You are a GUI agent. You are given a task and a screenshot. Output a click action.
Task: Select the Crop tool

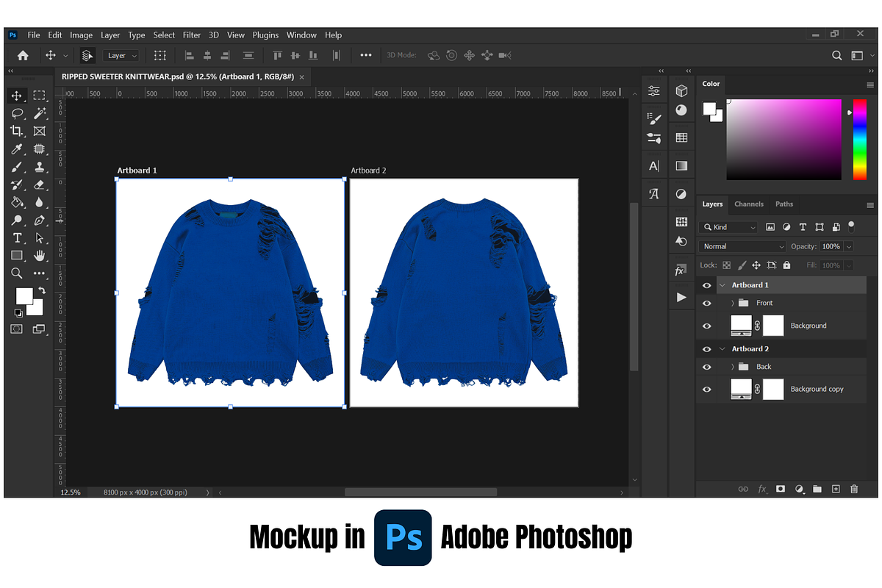point(17,131)
